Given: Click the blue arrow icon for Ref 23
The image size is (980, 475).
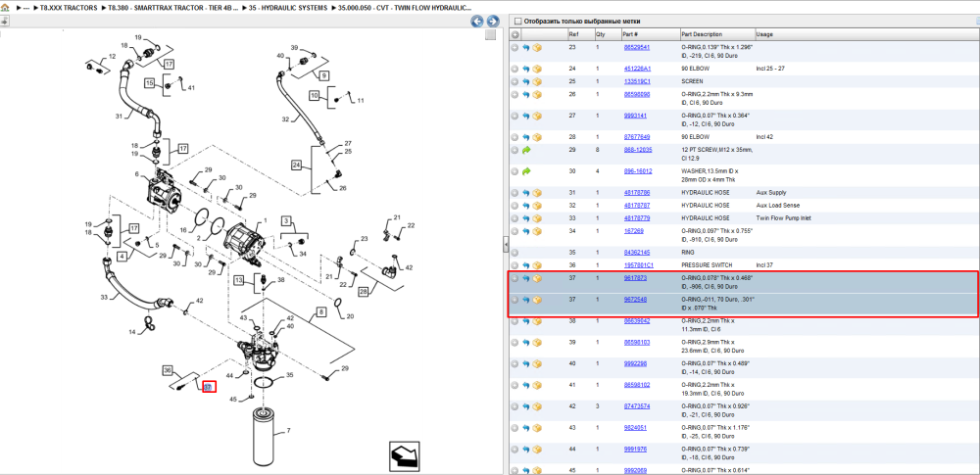Looking at the screenshot, I should tap(526, 47).
